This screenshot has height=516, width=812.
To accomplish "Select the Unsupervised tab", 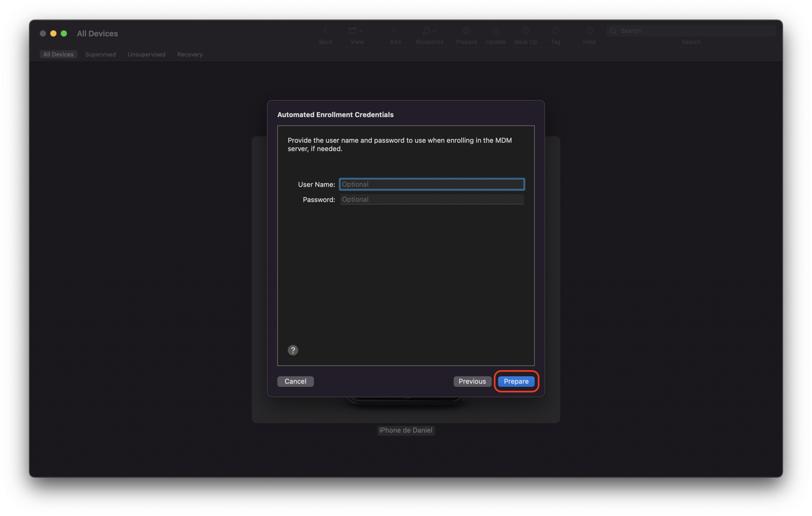I will coord(146,54).
